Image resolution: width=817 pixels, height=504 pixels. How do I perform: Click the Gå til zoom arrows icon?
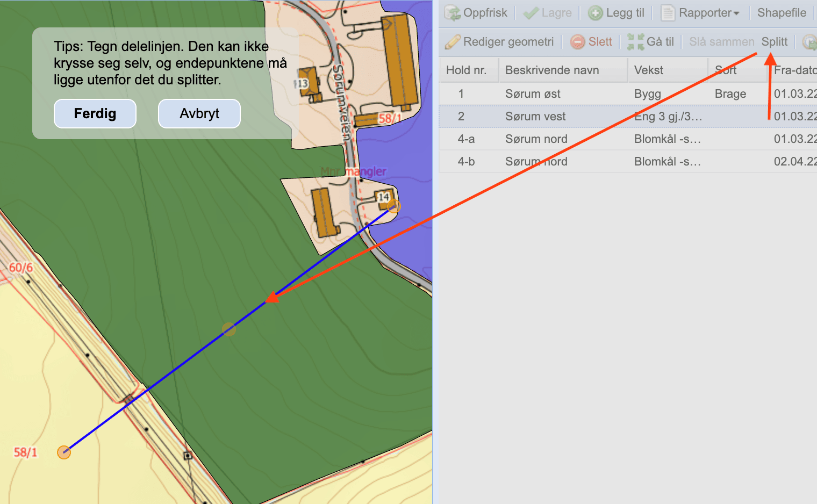coord(636,42)
